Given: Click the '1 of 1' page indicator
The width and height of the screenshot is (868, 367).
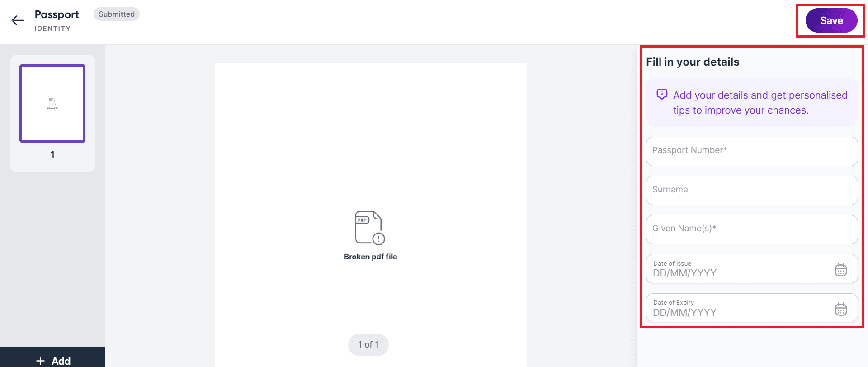Looking at the screenshot, I should (368, 345).
